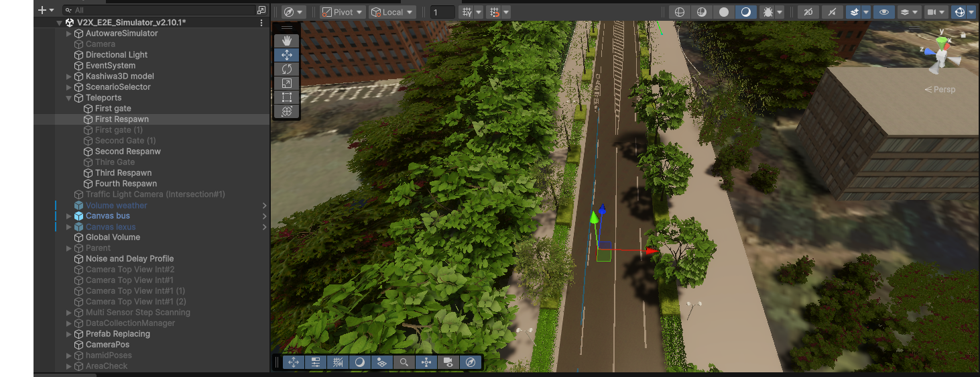
Task: Collapse the Teleports hierarchy node
Action: click(68, 98)
